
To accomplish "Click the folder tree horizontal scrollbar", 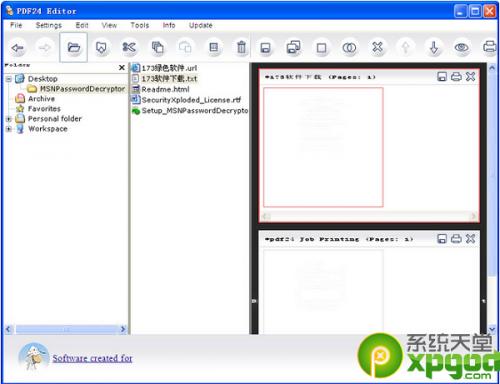I will (66, 329).
